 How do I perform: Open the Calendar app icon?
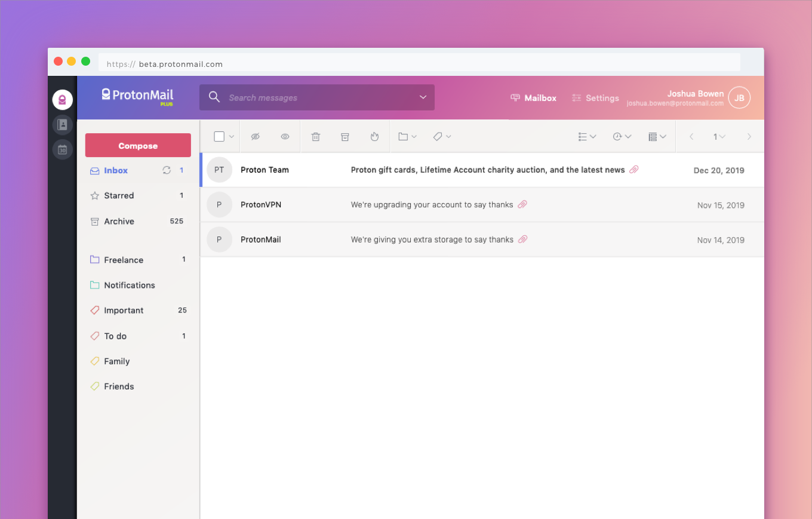click(62, 150)
